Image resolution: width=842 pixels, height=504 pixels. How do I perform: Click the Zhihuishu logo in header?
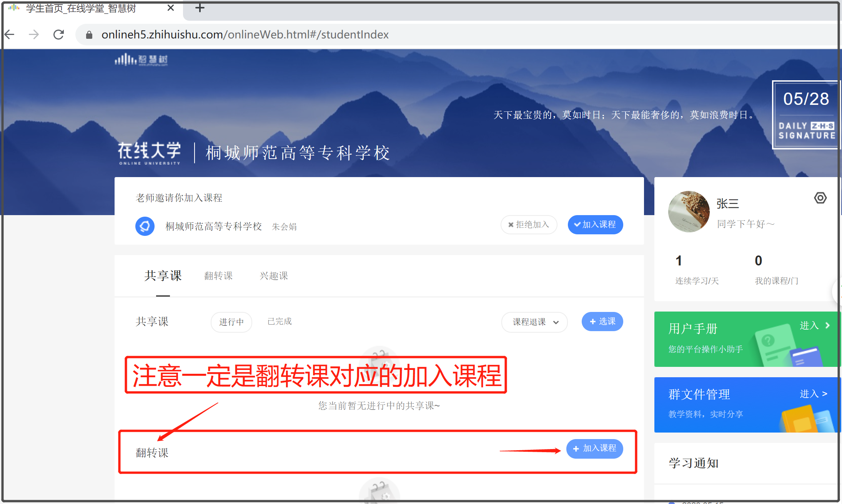pyautogui.click(x=141, y=60)
